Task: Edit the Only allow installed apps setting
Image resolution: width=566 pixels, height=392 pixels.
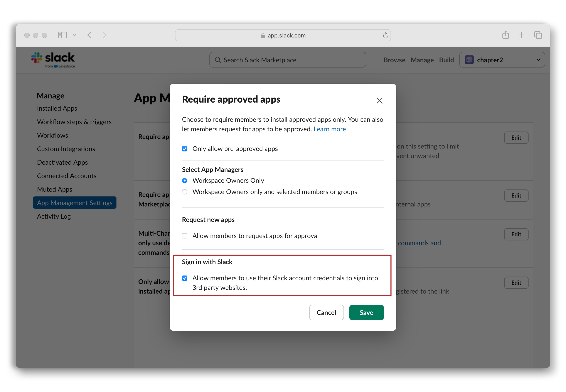Action: pos(516,283)
